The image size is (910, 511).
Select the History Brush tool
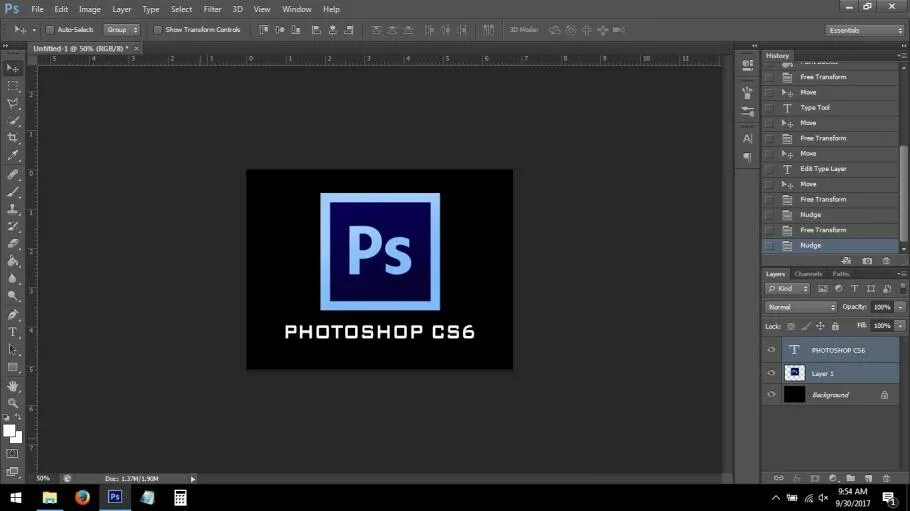(x=12, y=226)
